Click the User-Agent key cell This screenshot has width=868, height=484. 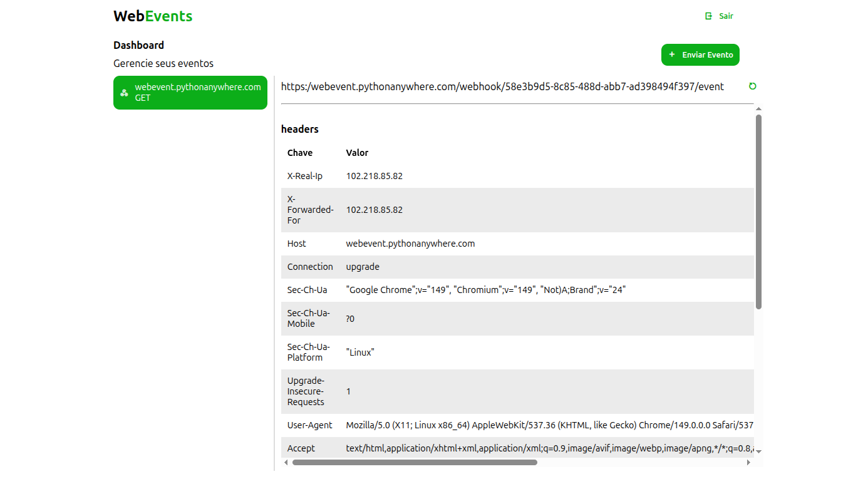tap(311, 425)
